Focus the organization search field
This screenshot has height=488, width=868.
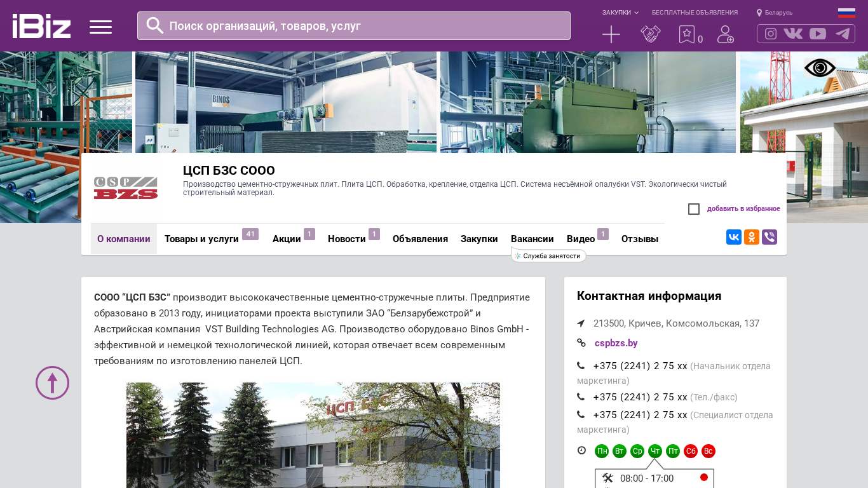point(354,25)
